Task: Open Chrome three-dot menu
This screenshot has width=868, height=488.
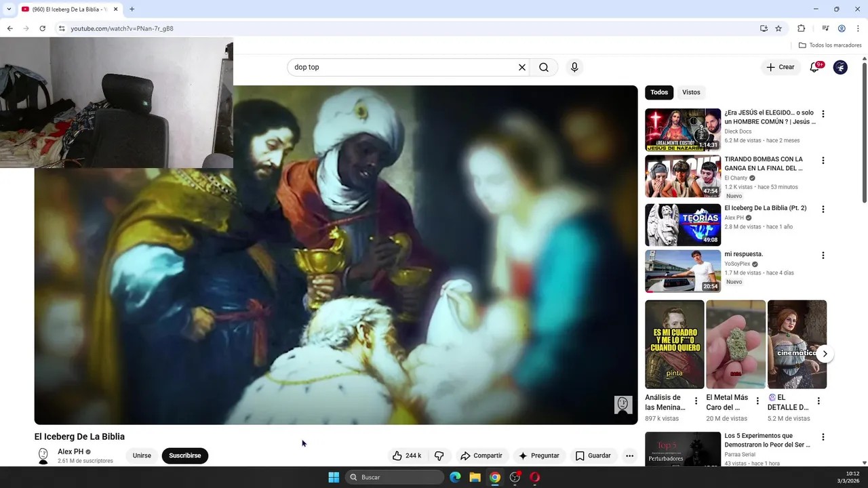Action: [859, 28]
